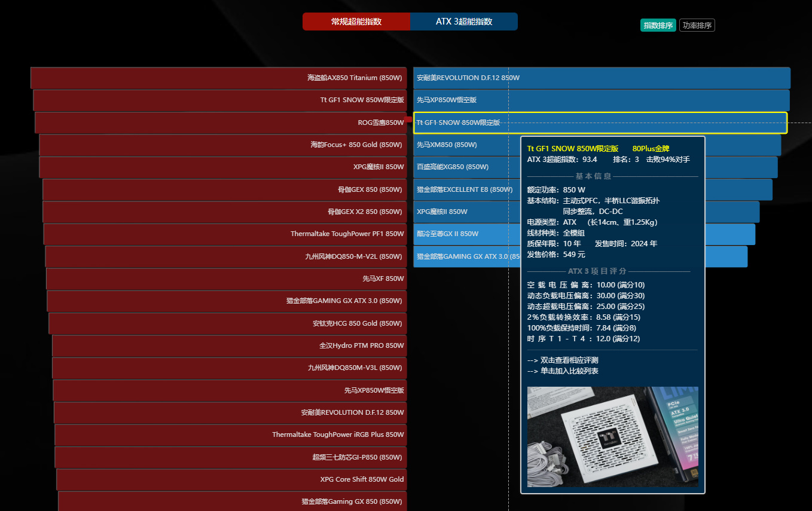Image resolution: width=812 pixels, height=511 pixels.
Task: Click the 九州风神DQ850M-V3L bar
Action: tap(230, 368)
